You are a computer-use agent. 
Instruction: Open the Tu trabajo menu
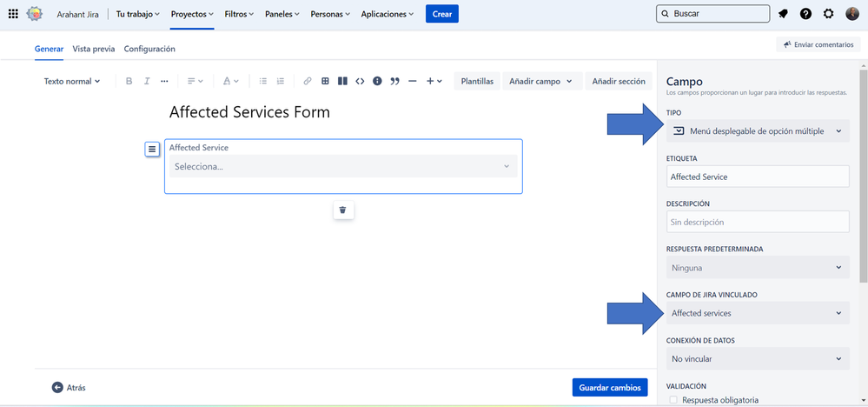pos(138,14)
